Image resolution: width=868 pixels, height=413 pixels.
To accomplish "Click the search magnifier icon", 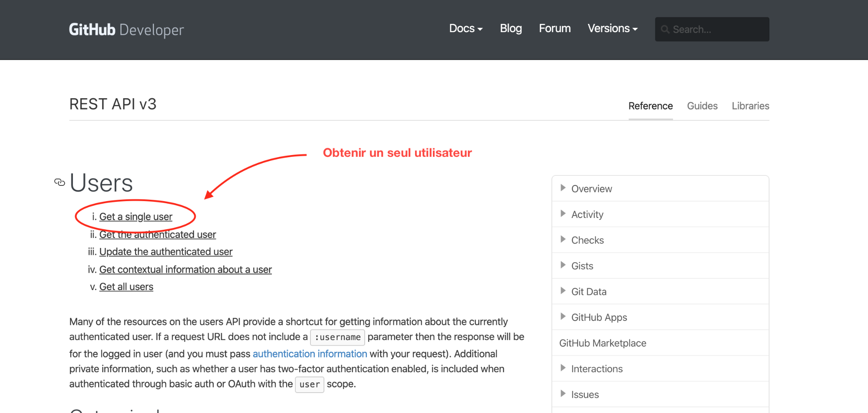I will pyautogui.click(x=665, y=30).
